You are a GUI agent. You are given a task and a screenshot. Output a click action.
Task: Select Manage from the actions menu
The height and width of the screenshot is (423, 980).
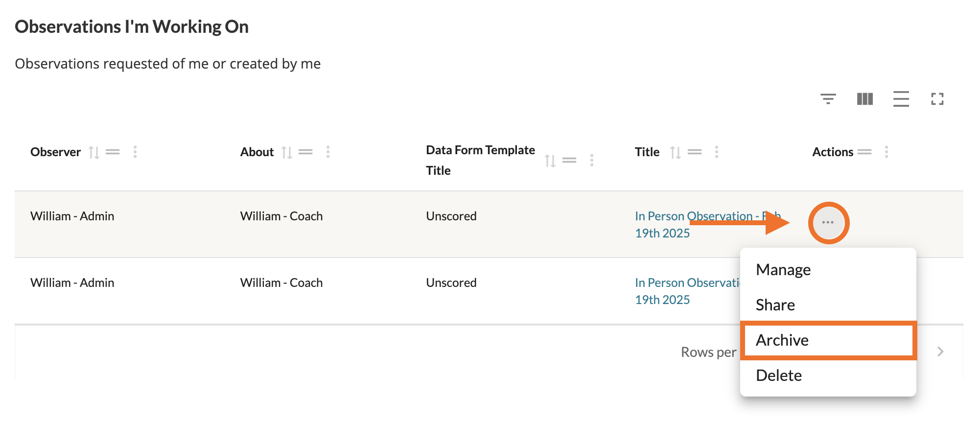click(x=783, y=270)
